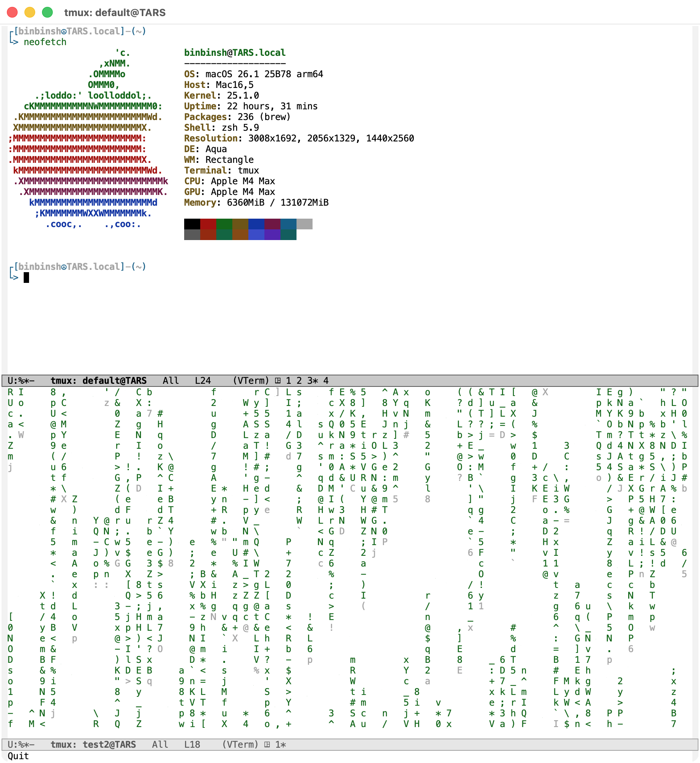Click the 'tmux: test2@TARS' buffer name
This screenshot has height=763, width=700.
click(93, 745)
